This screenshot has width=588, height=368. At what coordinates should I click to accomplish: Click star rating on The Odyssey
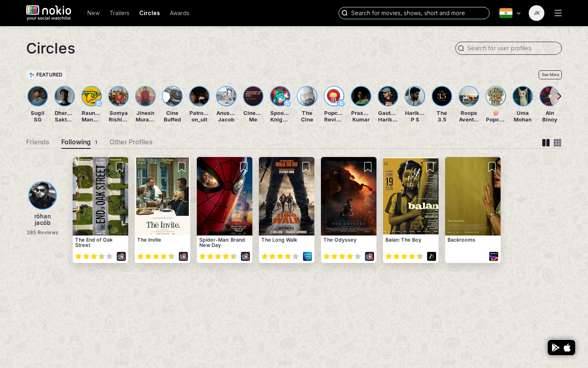pyautogui.click(x=342, y=256)
